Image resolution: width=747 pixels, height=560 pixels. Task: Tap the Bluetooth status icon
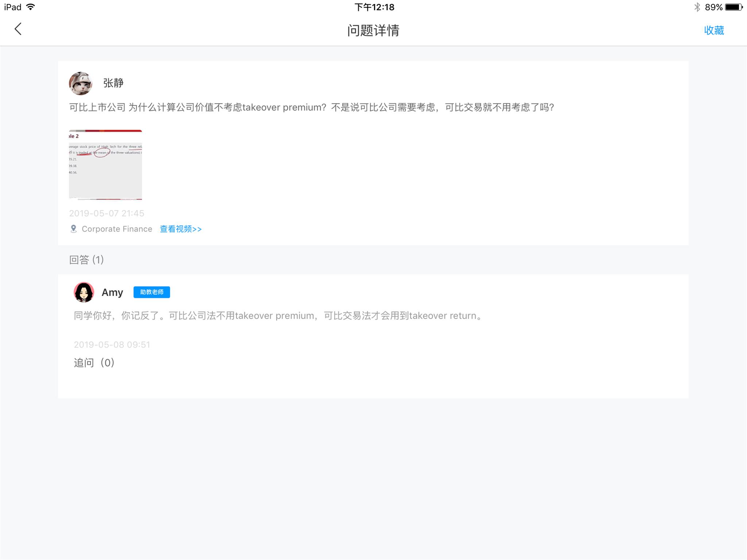[697, 7]
